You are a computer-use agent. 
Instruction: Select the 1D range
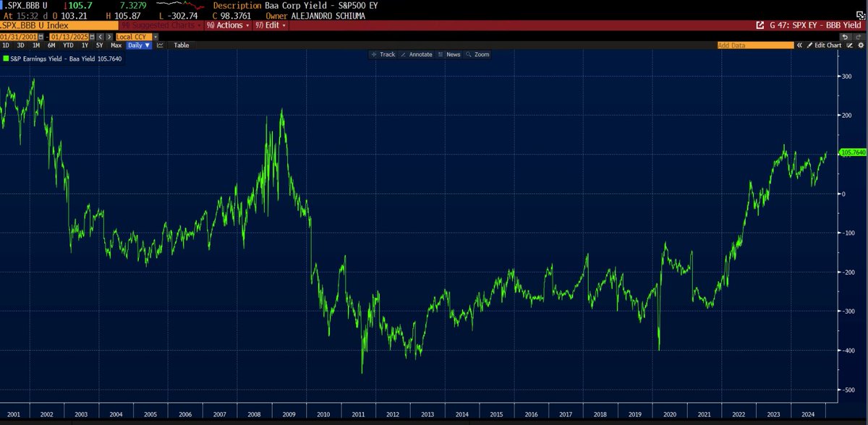[6, 45]
